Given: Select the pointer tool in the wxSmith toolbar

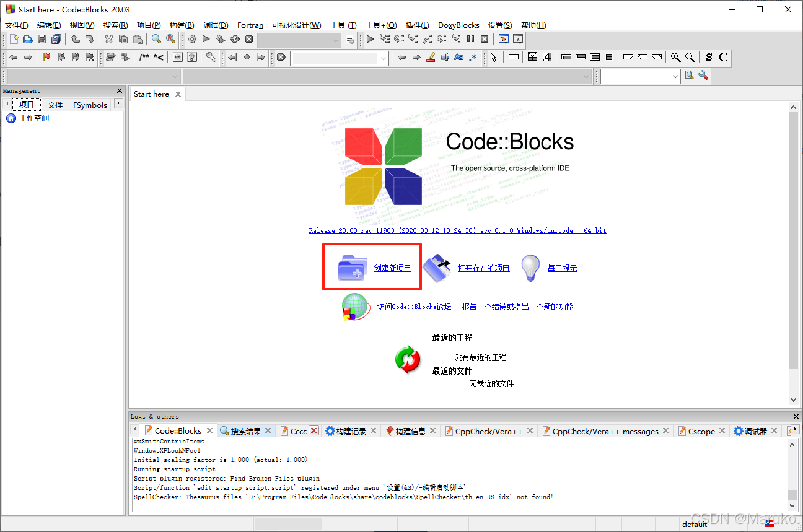Looking at the screenshot, I should (493, 56).
